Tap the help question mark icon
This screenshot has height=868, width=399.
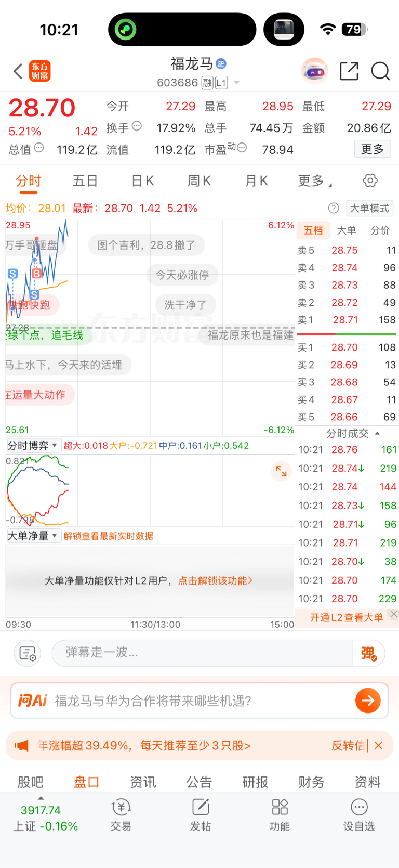pyautogui.click(x=334, y=208)
